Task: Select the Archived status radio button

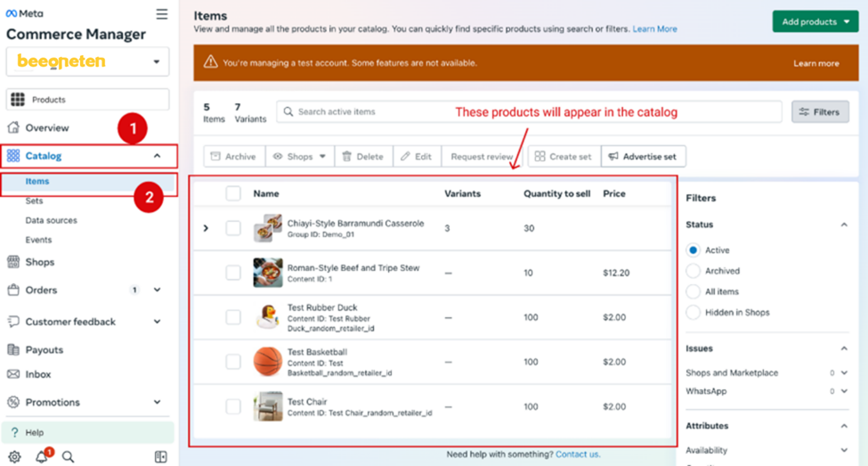Action: [x=694, y=271]
